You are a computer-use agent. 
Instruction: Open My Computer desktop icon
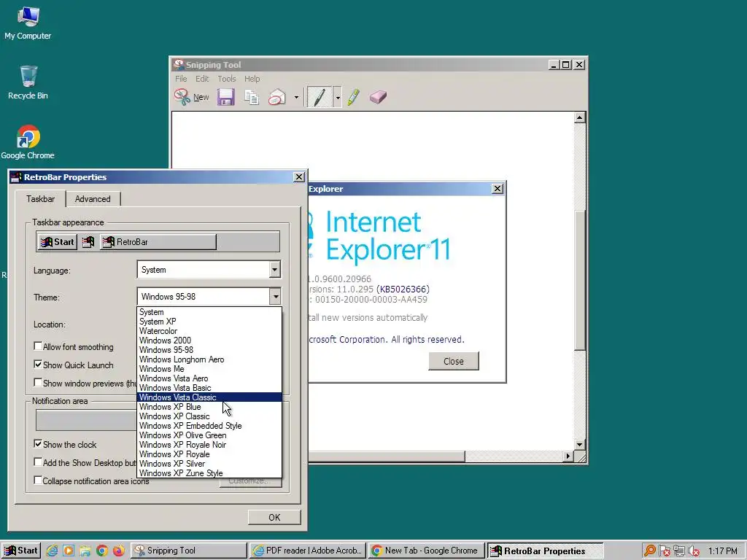coord(28,23)
